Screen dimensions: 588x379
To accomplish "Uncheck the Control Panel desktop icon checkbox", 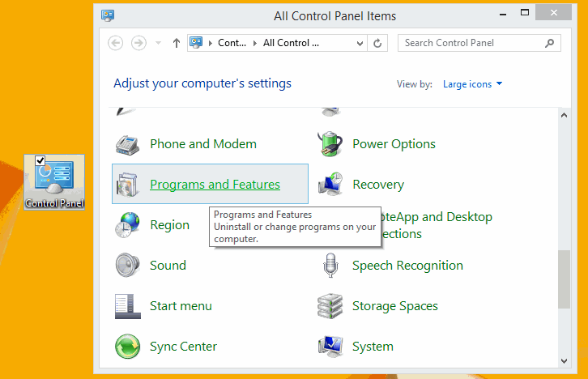I will pos(40,161).
